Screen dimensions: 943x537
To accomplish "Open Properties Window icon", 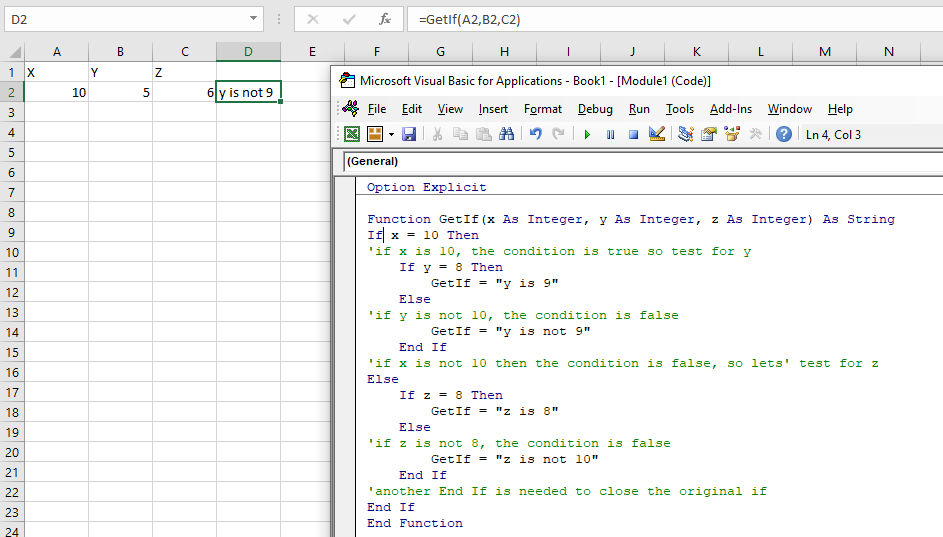I will (709, 134).
